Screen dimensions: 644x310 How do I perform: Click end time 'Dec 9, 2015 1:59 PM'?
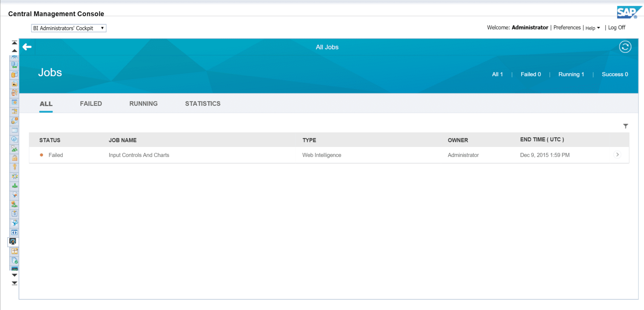coord(545,155)
